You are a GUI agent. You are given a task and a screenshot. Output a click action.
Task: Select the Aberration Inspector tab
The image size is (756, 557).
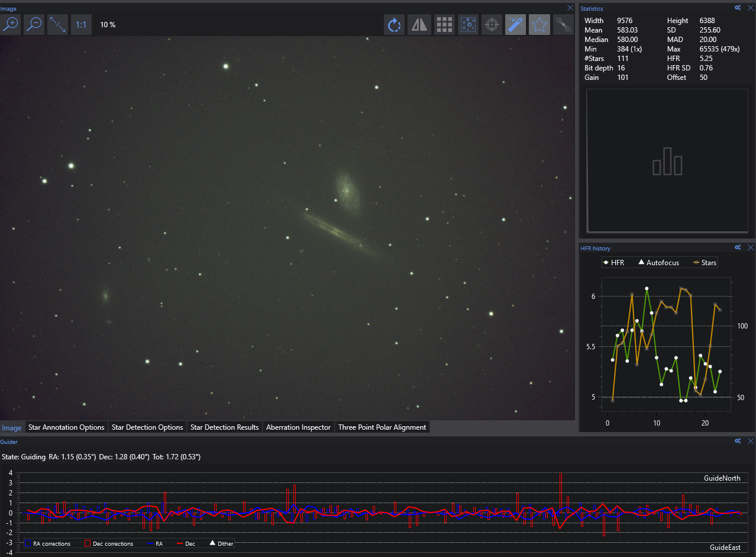(298, 427)
